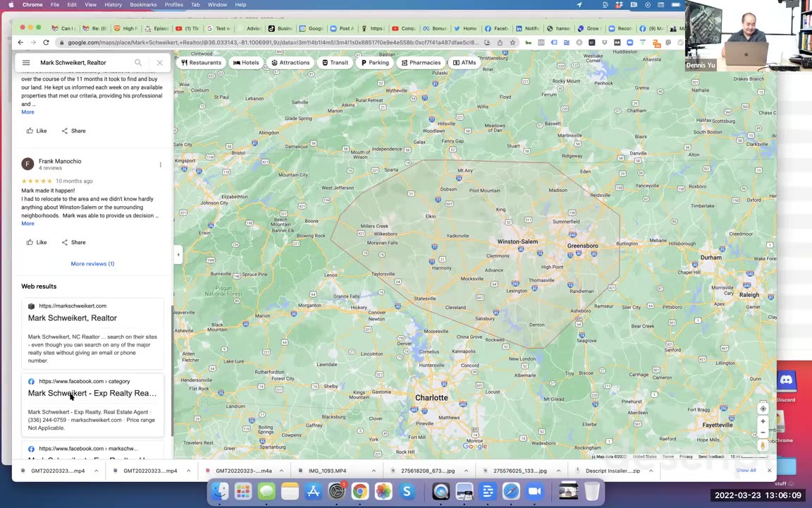
Task: Open options for GMT20220323 m4a download
Action: (281, 471)
